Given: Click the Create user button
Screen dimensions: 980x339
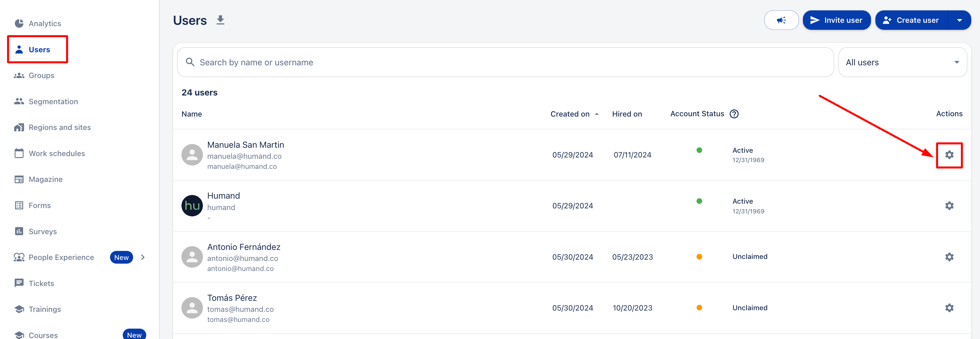Looking at the screenshot, I should 911,20.
